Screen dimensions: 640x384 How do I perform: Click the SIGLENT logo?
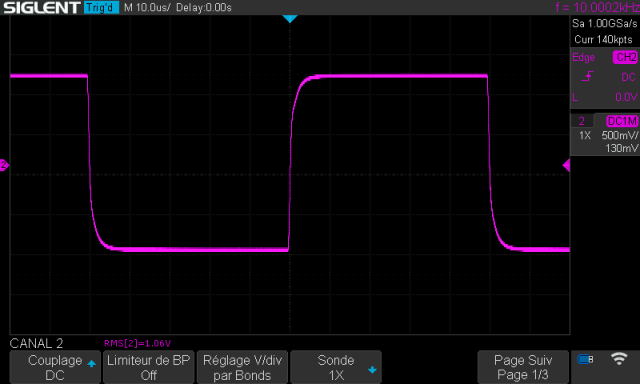coord(42,7)
